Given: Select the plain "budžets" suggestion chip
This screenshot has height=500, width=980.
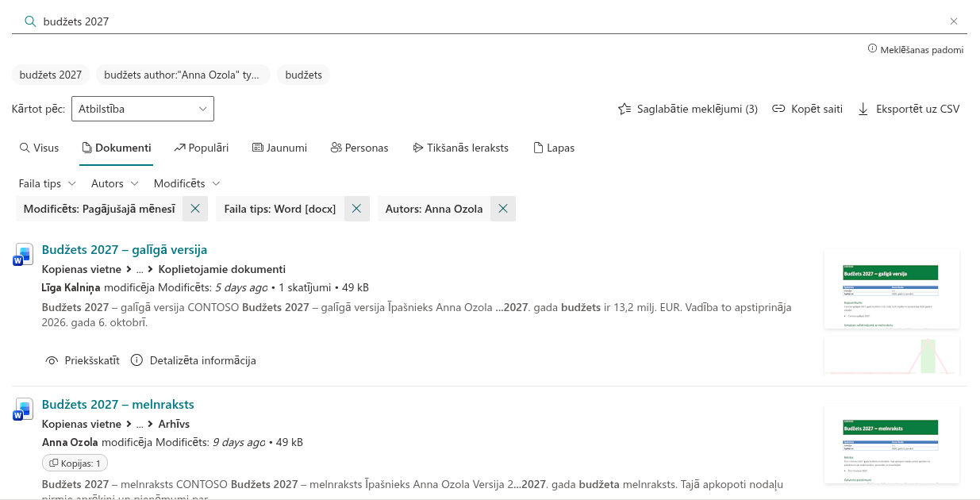Looking at the screenshot, I should click(x=304, y=75).
